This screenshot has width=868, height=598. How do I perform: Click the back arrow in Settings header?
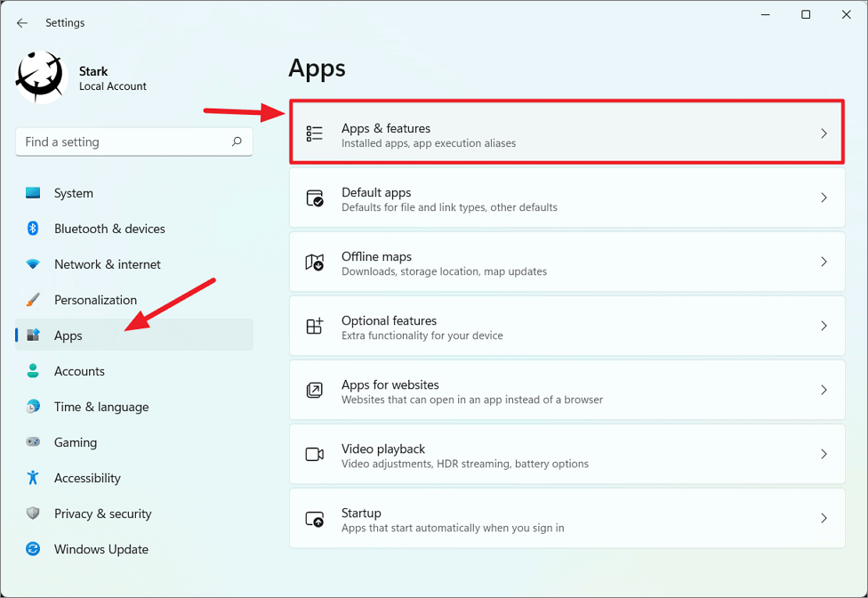coord(22,23)
